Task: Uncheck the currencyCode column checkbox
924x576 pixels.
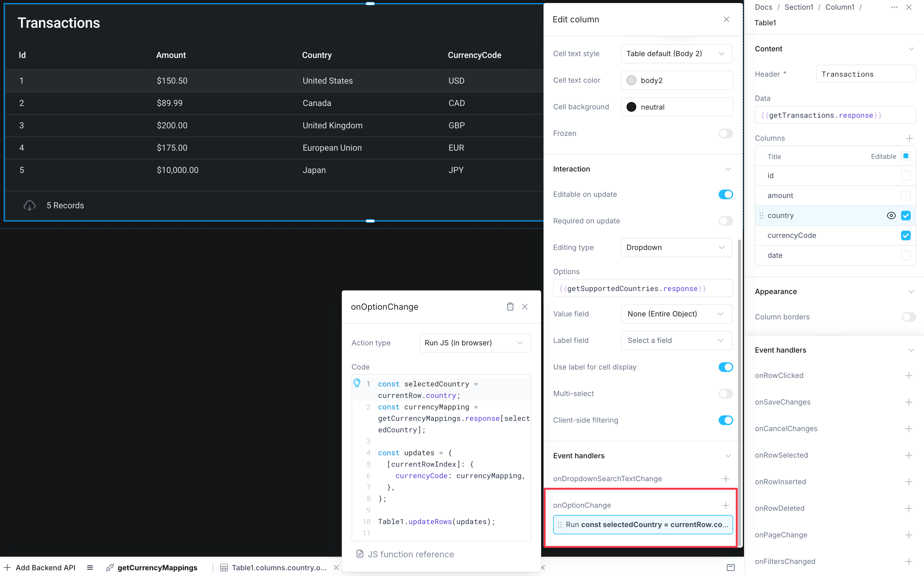Action: tap(906, 235)
